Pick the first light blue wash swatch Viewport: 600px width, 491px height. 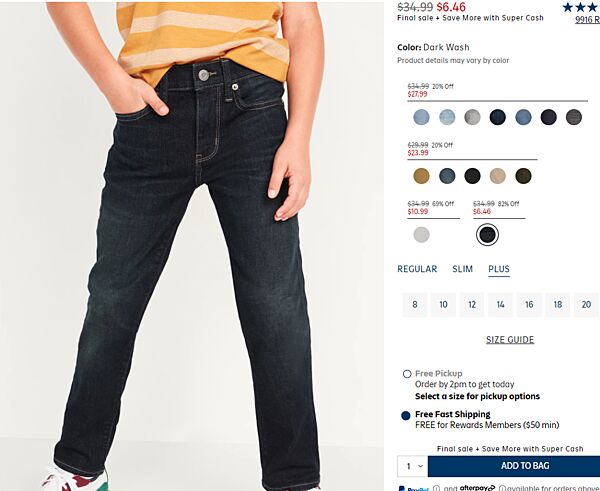tap(421, 117)
